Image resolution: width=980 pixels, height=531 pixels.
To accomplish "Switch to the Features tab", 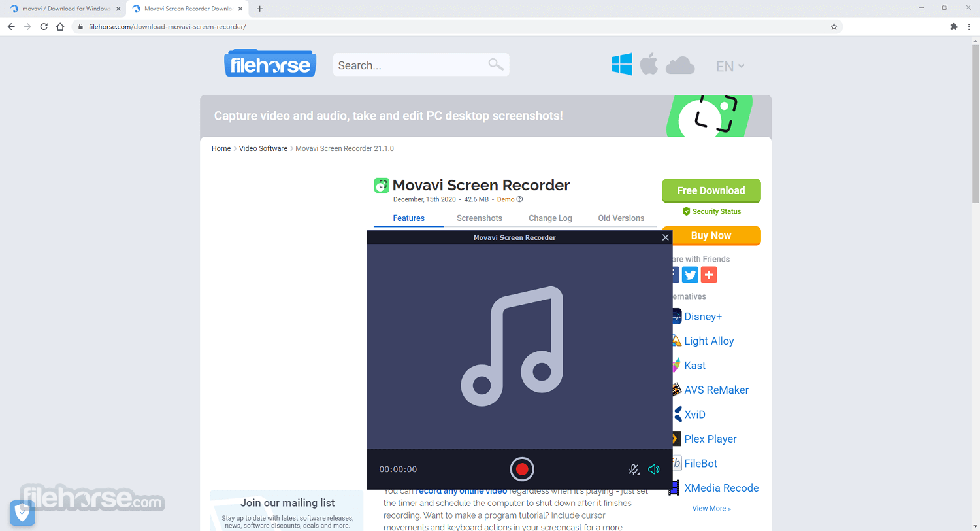I will click(409, 218).
